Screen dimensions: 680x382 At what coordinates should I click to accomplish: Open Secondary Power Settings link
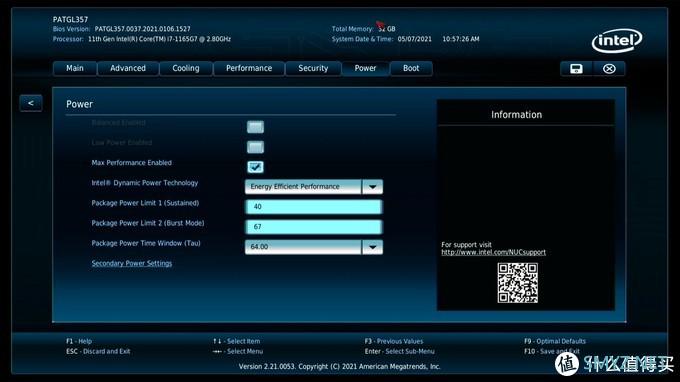tap(132, 263)
